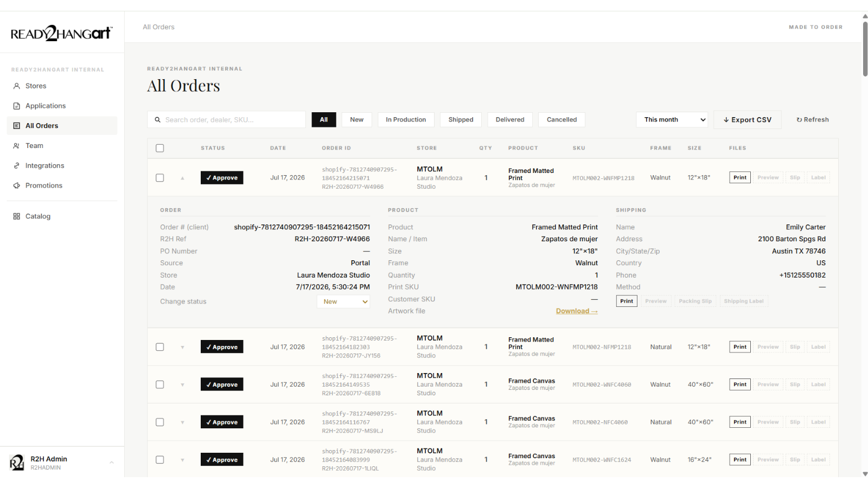Image resolution: width=868 pixels, height=488 pixels.
Task: Click Print file for MS9LJ row
Action: tap(740, 422)
